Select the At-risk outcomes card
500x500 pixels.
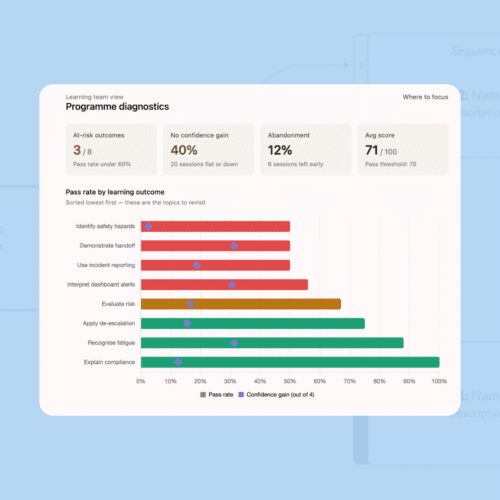coord(111,149)
